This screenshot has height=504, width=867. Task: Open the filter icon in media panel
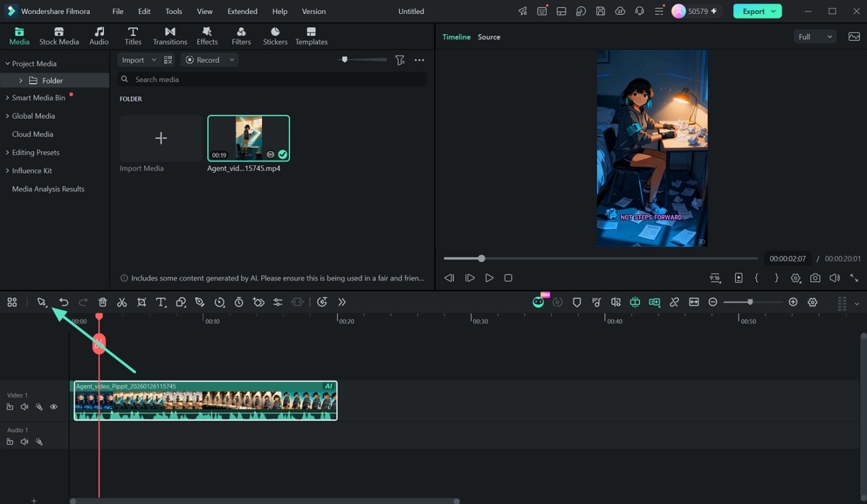399,60
